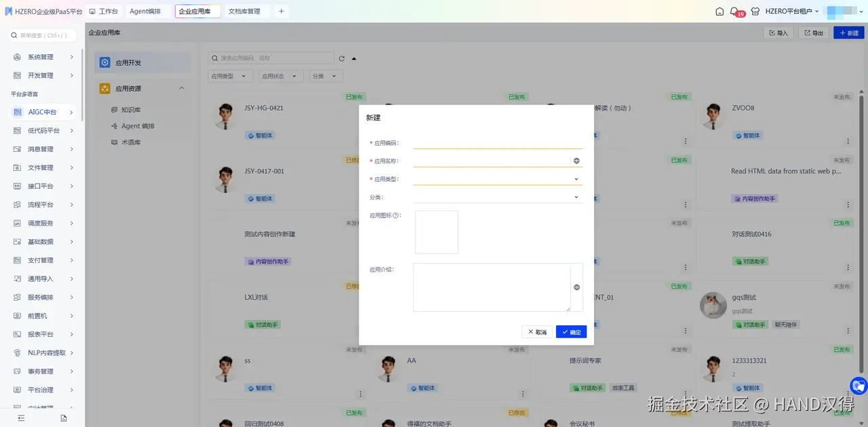Switch to Agent编排 tab

[146, 12]
